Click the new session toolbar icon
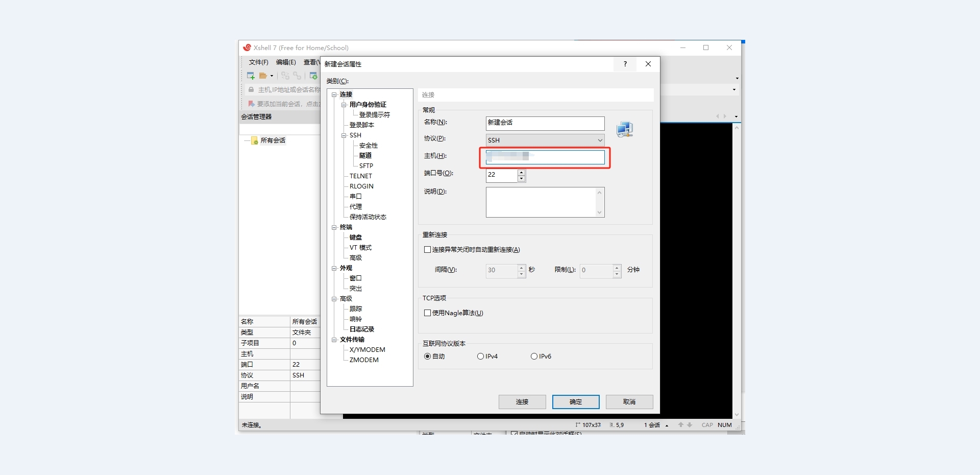The width and height of the screenshot is (980, 475). coord(251,76)
